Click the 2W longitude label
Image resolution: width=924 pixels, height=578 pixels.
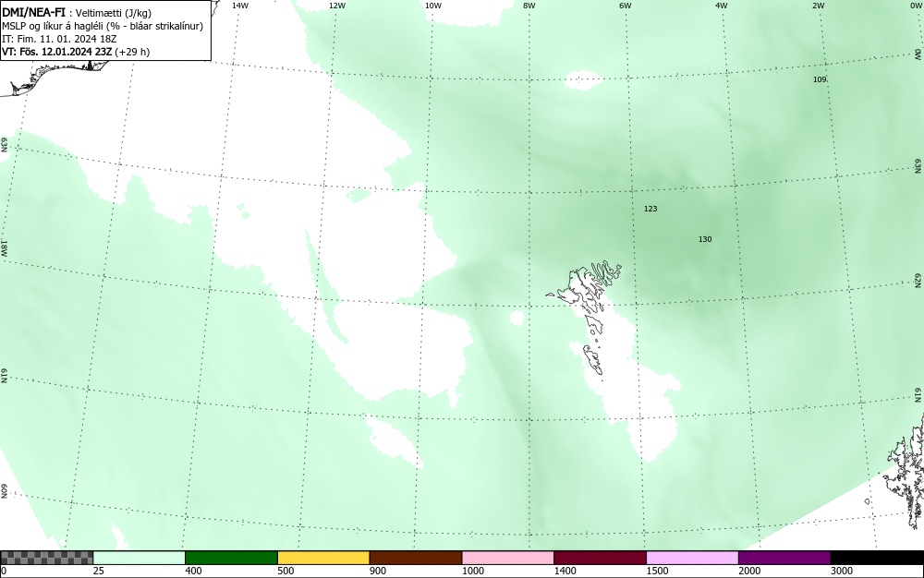tap(818, 6)
